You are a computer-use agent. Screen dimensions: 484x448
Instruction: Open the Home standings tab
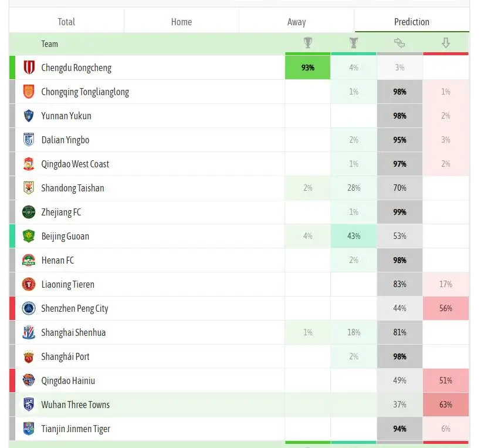coord(181,22)
